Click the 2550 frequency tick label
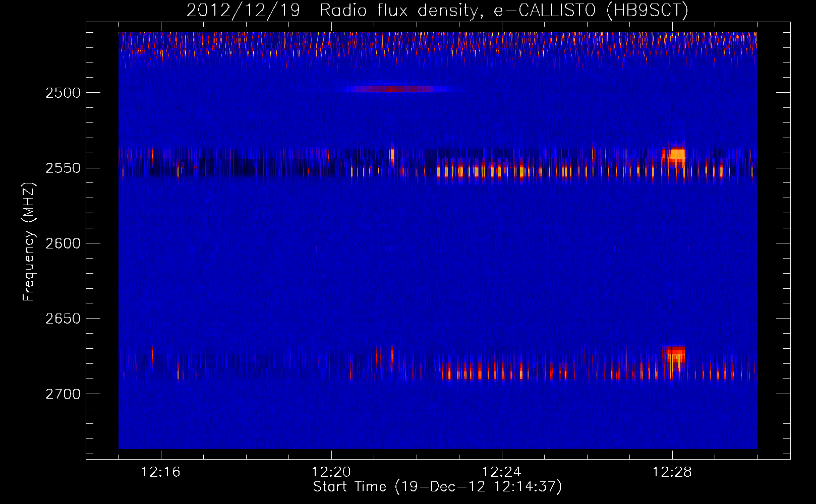816x504 pixels. coord(63,168)
